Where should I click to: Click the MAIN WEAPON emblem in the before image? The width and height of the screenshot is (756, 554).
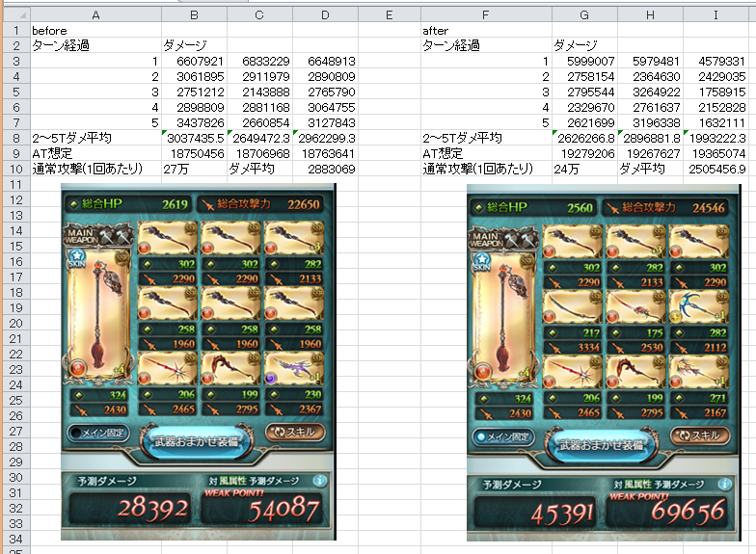(x=98, y=235)
